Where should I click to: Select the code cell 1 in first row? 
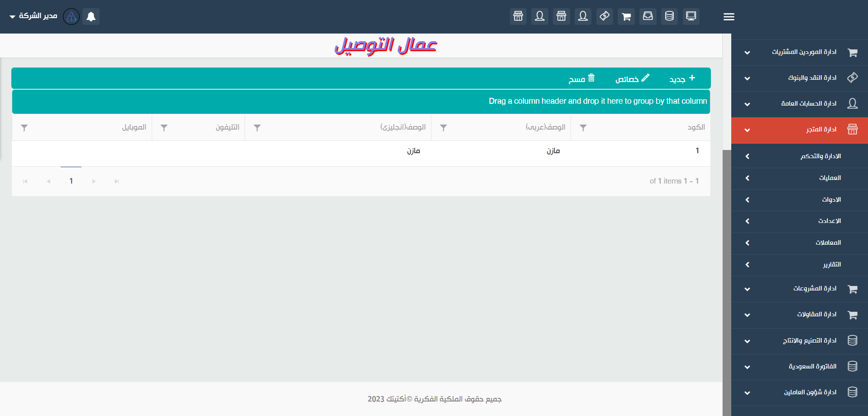point(697,151)
